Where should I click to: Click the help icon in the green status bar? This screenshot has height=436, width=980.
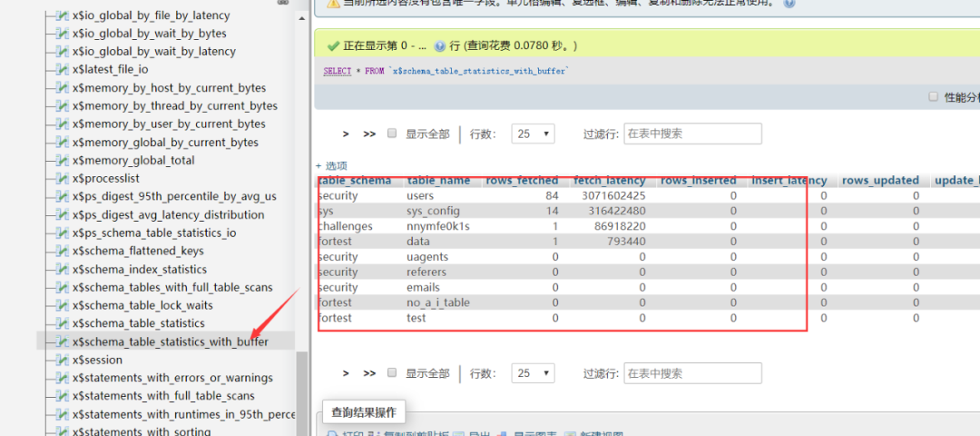coord(439,45)
